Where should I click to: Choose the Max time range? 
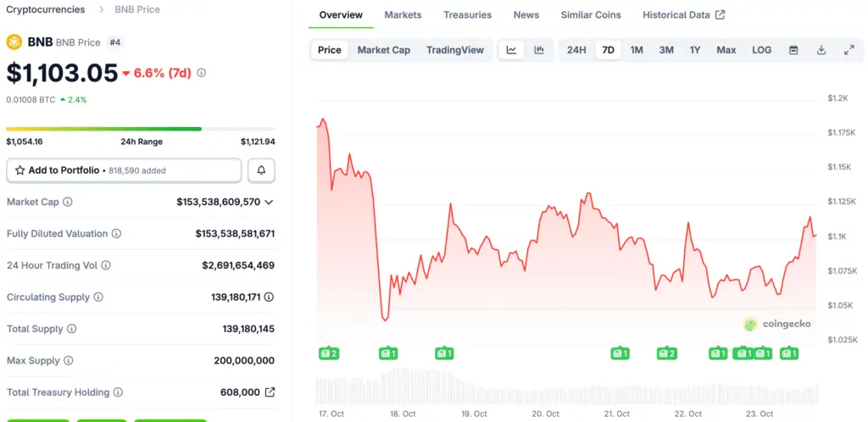tap(726, 50)
